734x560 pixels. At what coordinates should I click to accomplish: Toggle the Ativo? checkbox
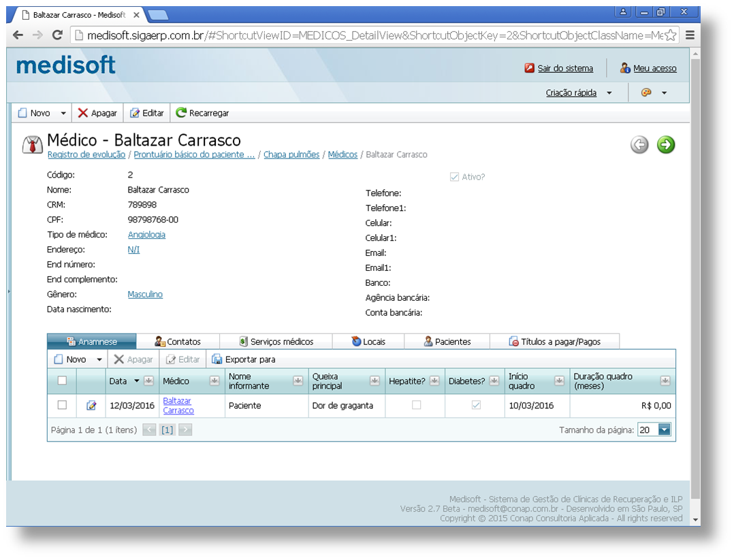454,177
